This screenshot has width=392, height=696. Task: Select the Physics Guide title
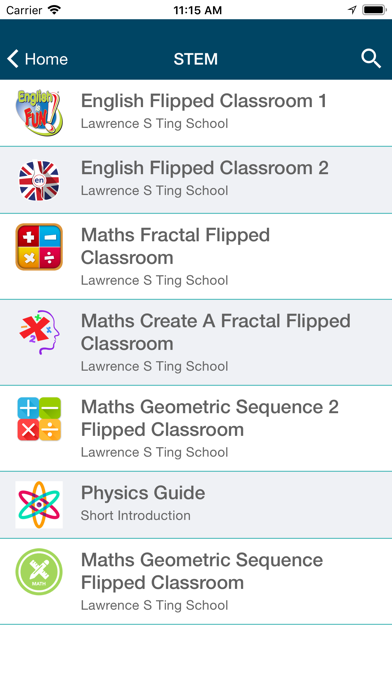[143, 493]
